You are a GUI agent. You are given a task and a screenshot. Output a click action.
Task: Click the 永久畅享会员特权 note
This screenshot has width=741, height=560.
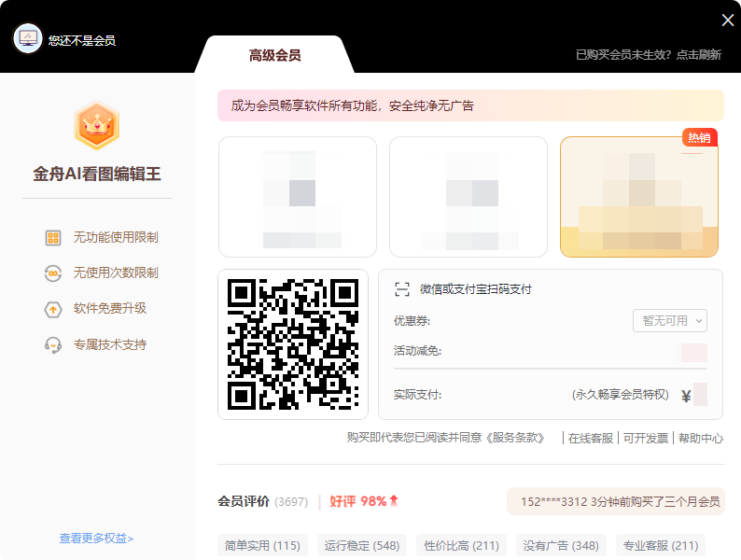pos(621,395)
